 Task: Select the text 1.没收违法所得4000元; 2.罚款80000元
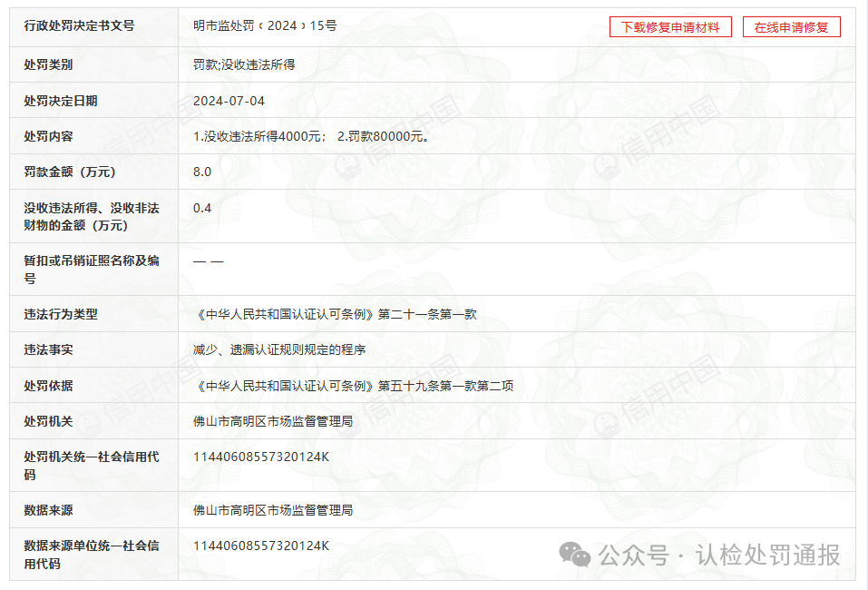(310, 136)
